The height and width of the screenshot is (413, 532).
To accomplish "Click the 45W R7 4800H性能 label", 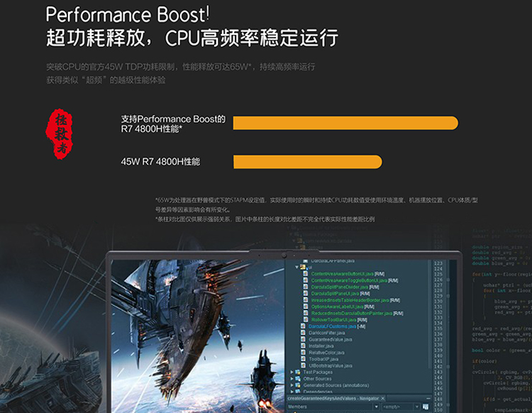I will coord(160,162).
